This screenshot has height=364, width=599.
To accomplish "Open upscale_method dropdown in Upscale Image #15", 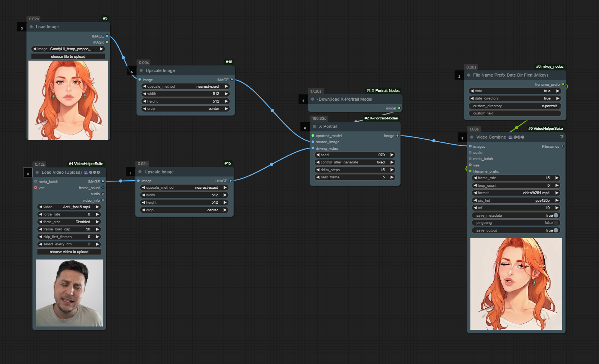I will point(184,188).
